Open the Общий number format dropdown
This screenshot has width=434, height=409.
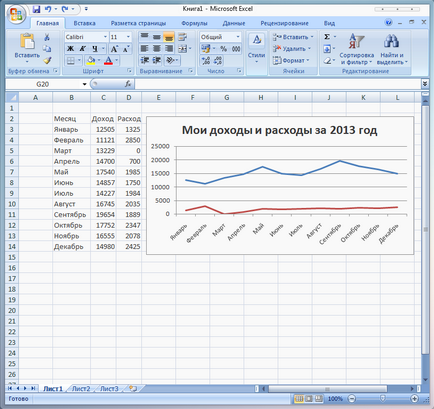click(238, 37)
